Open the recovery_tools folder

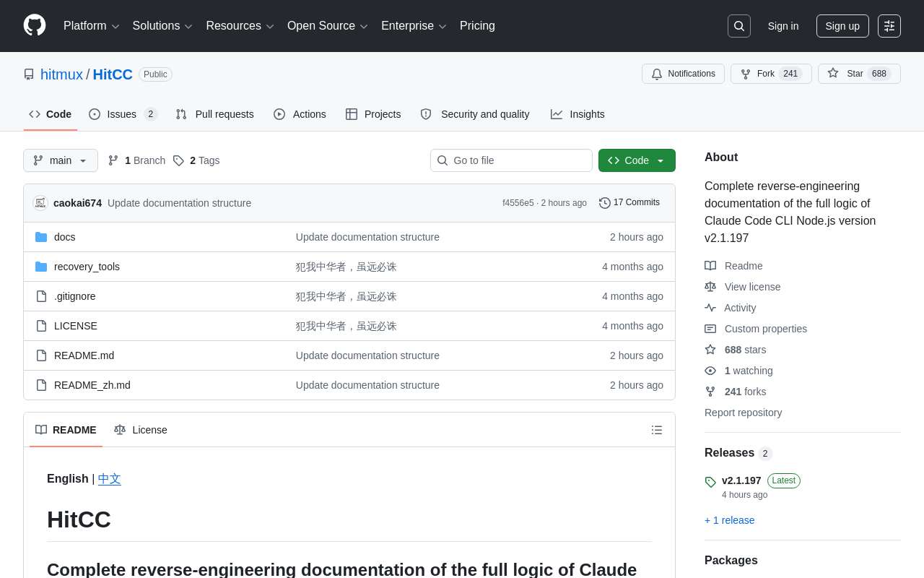[87, 267]
